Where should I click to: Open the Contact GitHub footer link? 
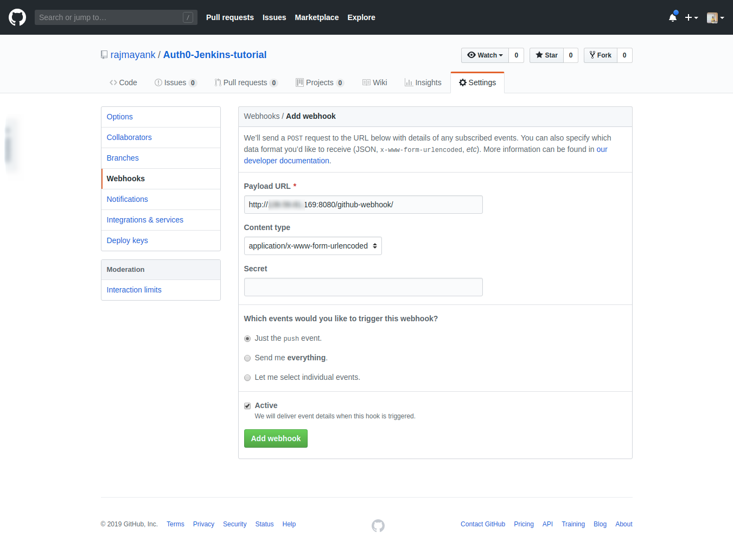coord(483,524)
